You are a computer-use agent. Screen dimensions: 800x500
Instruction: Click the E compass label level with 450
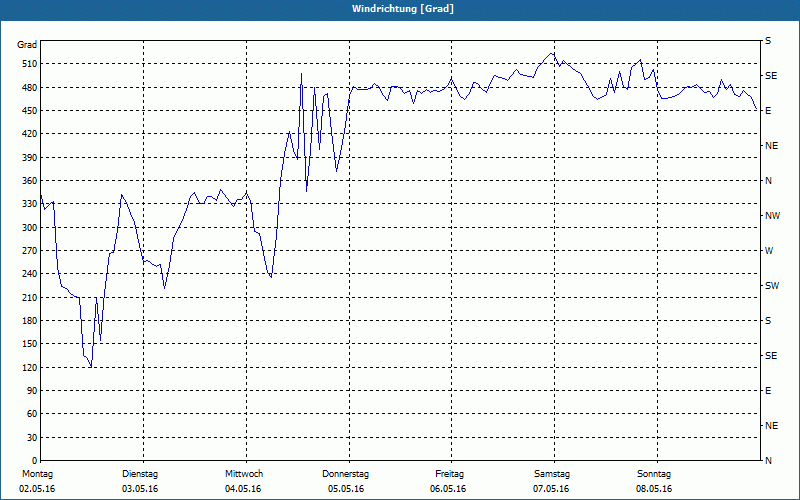pyautogui.click(x=768, y=111)
